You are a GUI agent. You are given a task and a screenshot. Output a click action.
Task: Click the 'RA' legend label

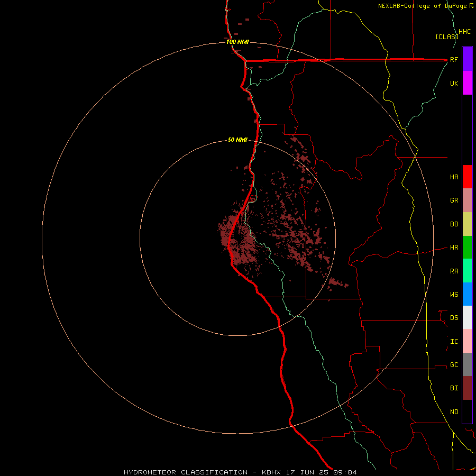[454, 271]
